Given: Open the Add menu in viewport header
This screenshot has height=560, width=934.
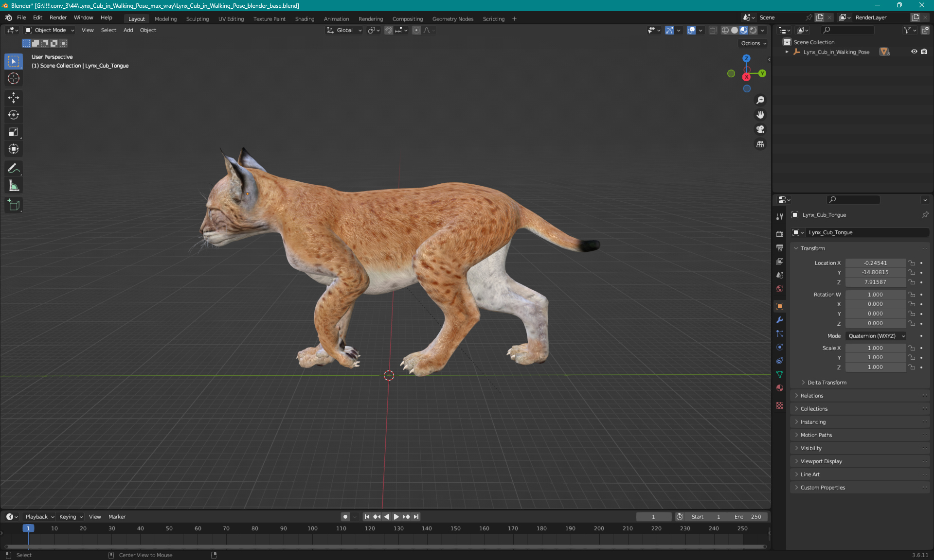Looking at the screenshot, I should (128, 30).
